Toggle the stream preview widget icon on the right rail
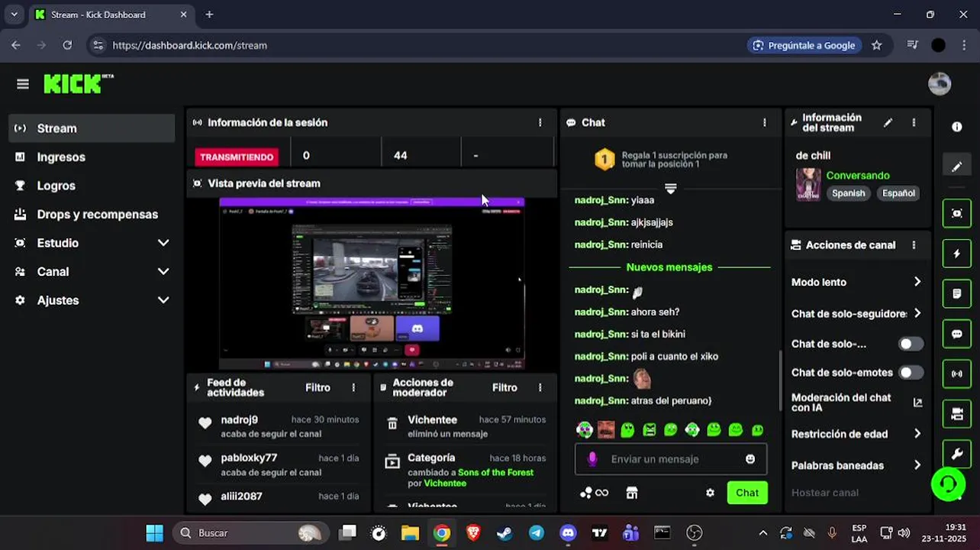 [956, 213]
